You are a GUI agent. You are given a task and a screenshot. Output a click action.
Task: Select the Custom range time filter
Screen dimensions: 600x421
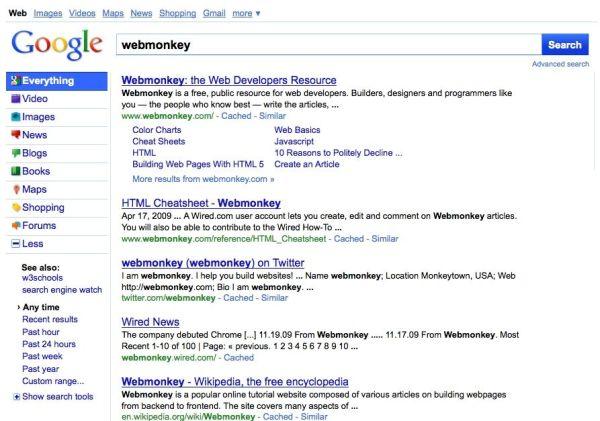[x=53, y=381]
